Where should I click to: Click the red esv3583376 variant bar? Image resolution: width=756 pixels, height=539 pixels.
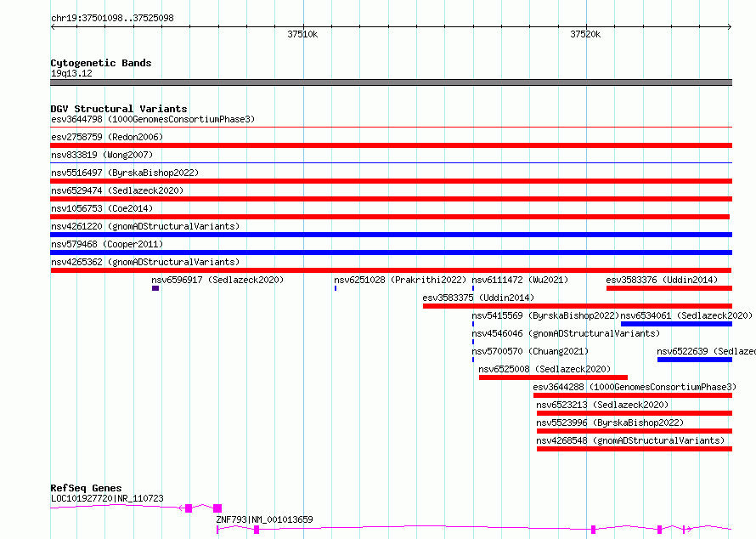tap(669, 288)
